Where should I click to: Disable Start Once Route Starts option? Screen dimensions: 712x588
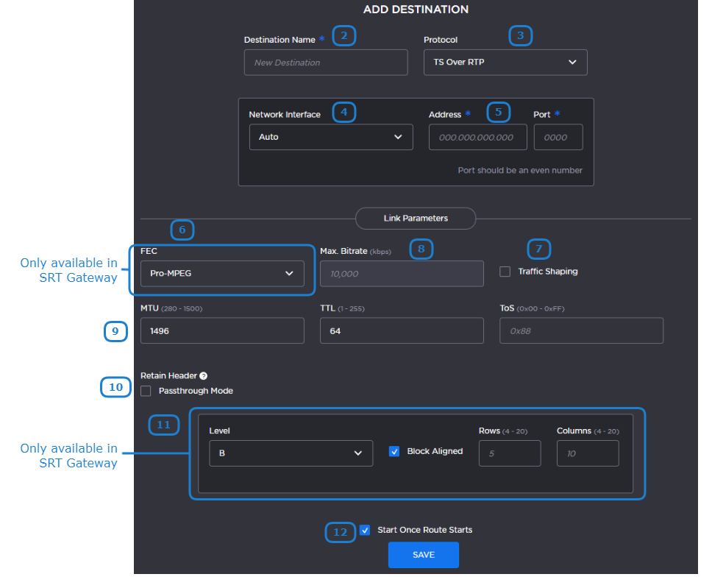(365, 530)
